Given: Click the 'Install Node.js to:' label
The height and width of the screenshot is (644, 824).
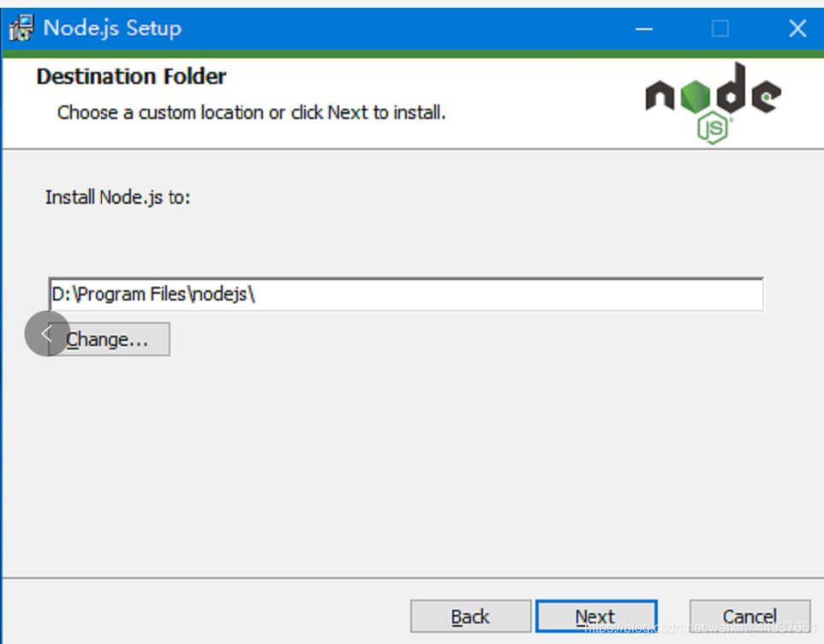Looking at the screenshot, I should click(117, 198).
